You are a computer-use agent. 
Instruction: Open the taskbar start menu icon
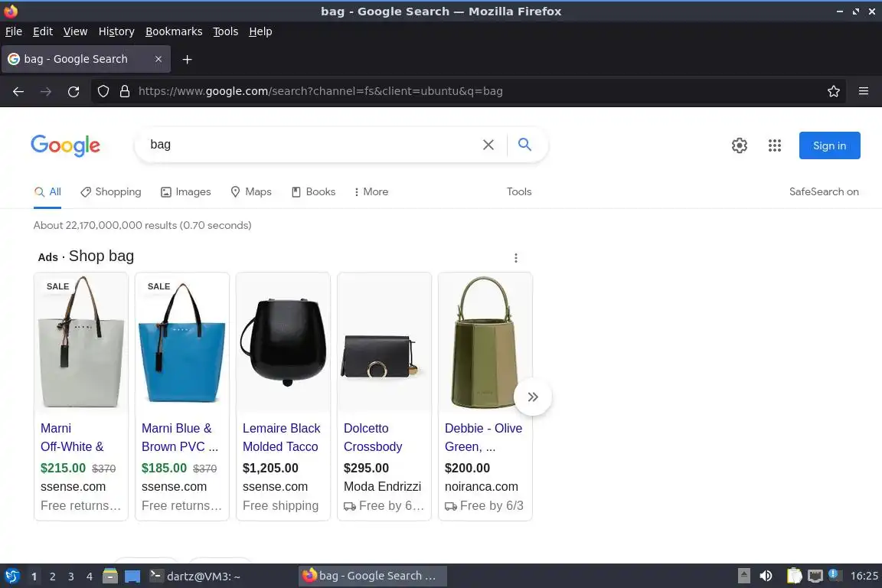coord(12,577)
